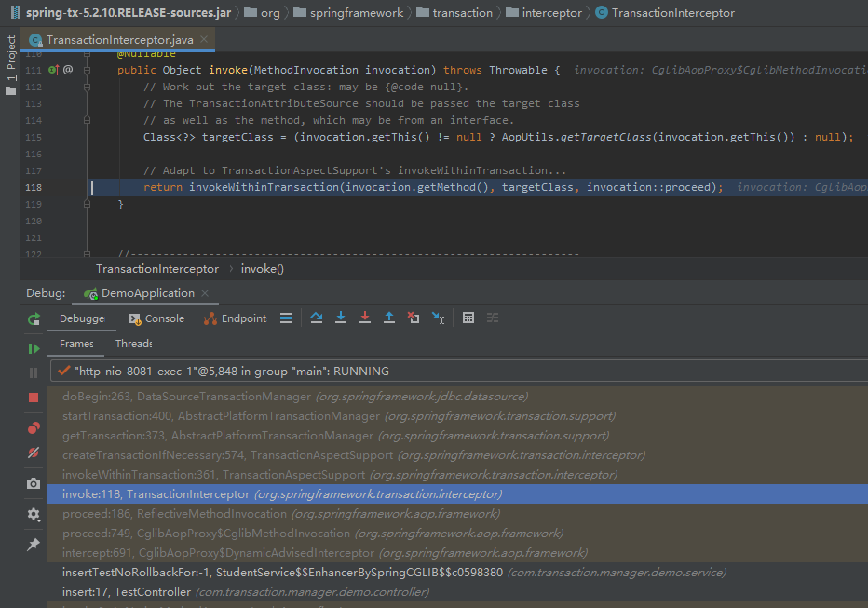Click recursive-call @ gutter marker line 111
Screen dimensions: 868x608
point(68,70)
